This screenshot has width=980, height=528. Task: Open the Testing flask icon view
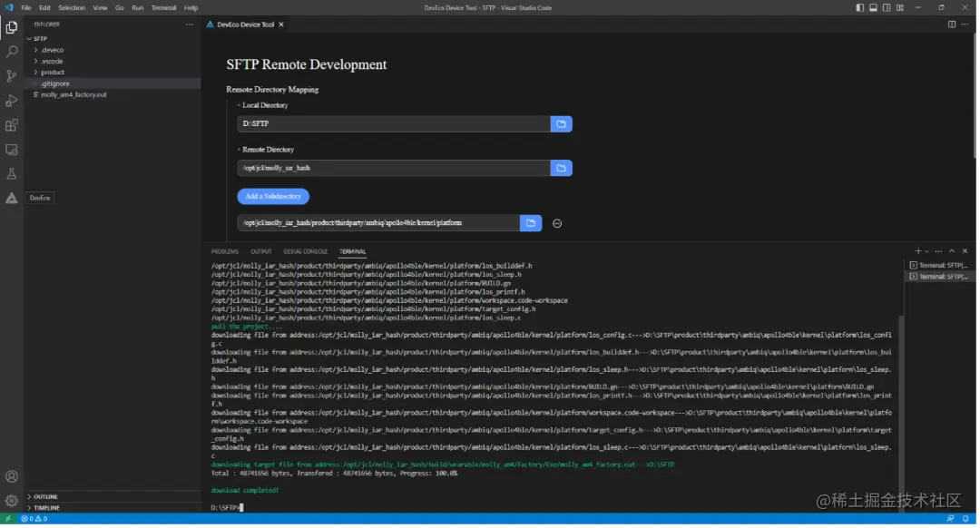(x=11, y=174)
